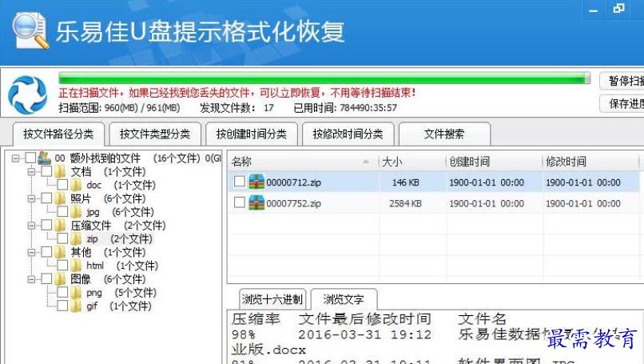644x364 pixels.
Task: Click the 文档 folder icon
Action: [60, 171]
